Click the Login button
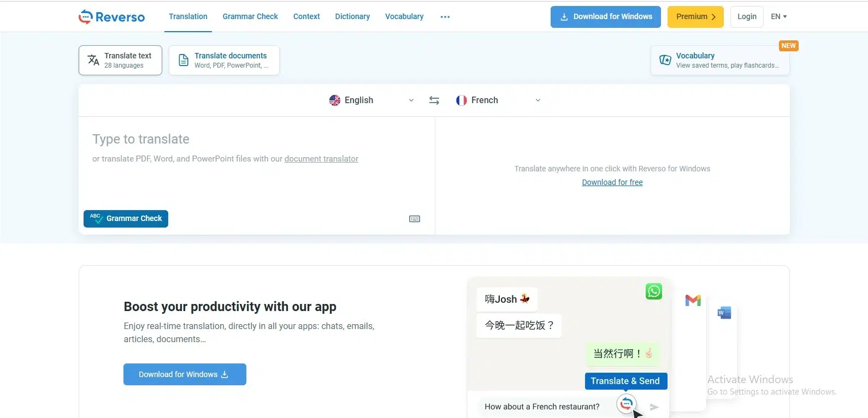The height and width of the screenshot is (418, 868). point(747,17)
